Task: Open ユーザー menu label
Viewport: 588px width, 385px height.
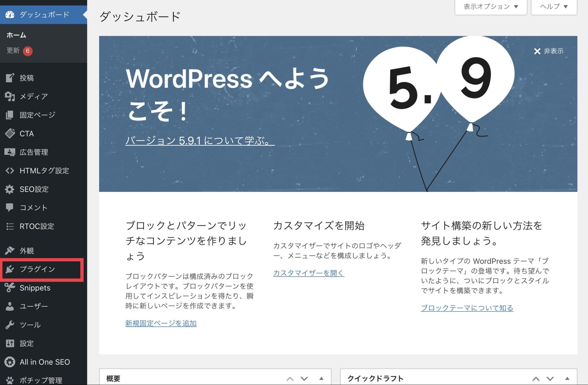Action: coord(34,306)
